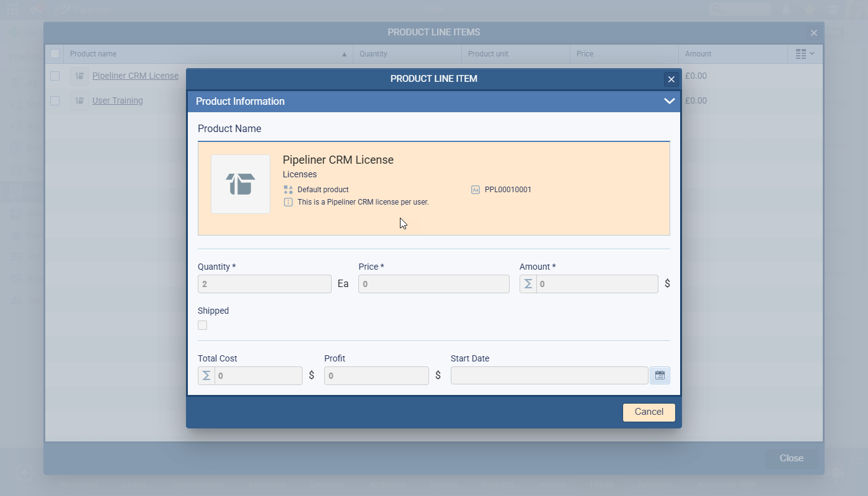Toggle the Shipped checkbox

click(203, 325)
